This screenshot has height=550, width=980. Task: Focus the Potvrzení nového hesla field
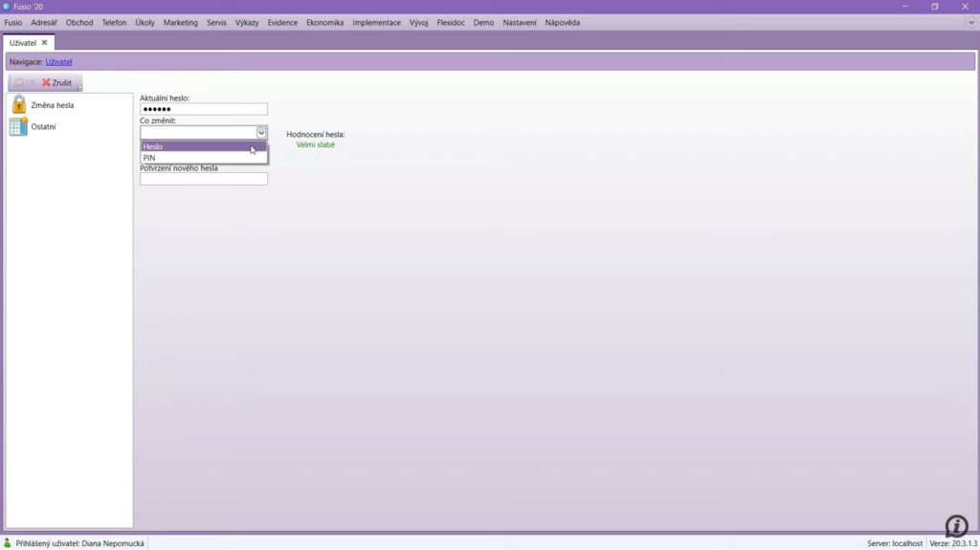[204, 179]
